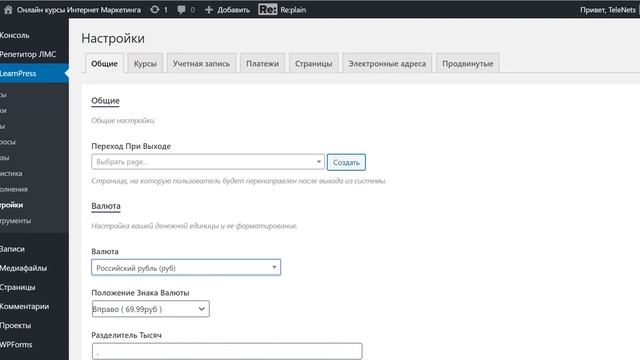
Task: Click the Разделитель Тысяч input field
Action: tap(227, 351)
